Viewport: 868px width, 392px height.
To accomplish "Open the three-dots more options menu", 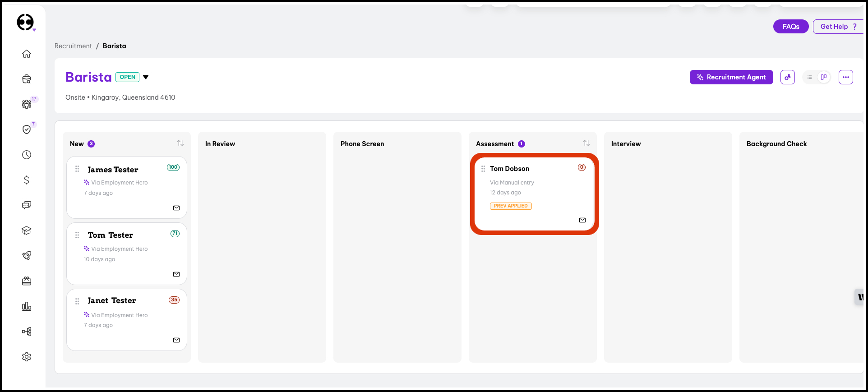I will [845, 77].
